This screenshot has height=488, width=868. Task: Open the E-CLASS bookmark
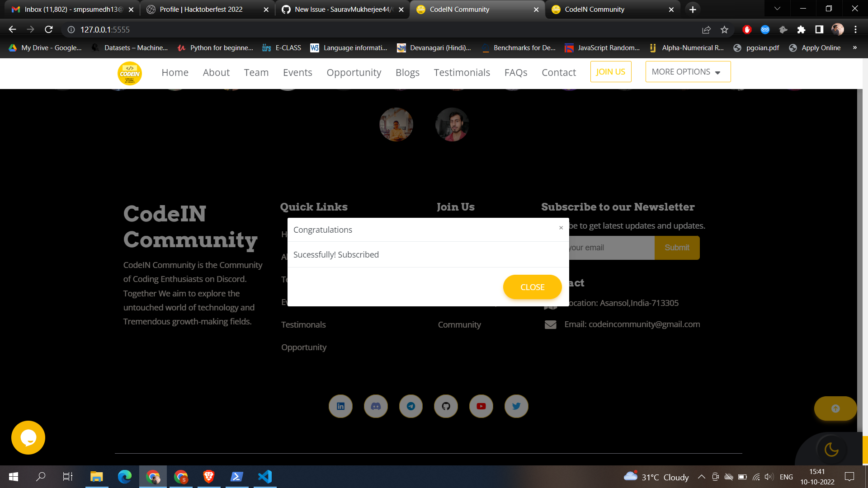282,47
